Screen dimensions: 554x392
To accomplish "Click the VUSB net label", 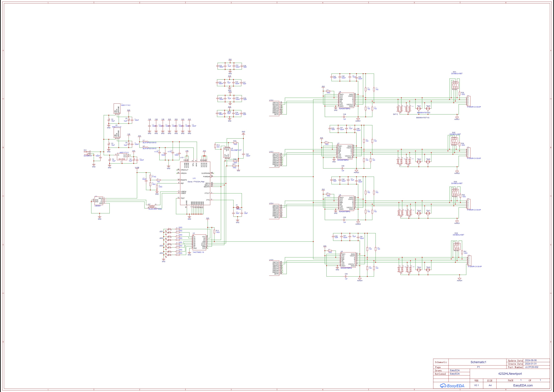I will click(137, 167).
